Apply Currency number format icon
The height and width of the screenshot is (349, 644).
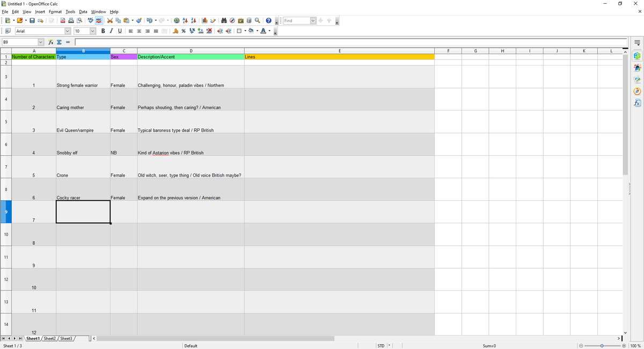point(175,31)
